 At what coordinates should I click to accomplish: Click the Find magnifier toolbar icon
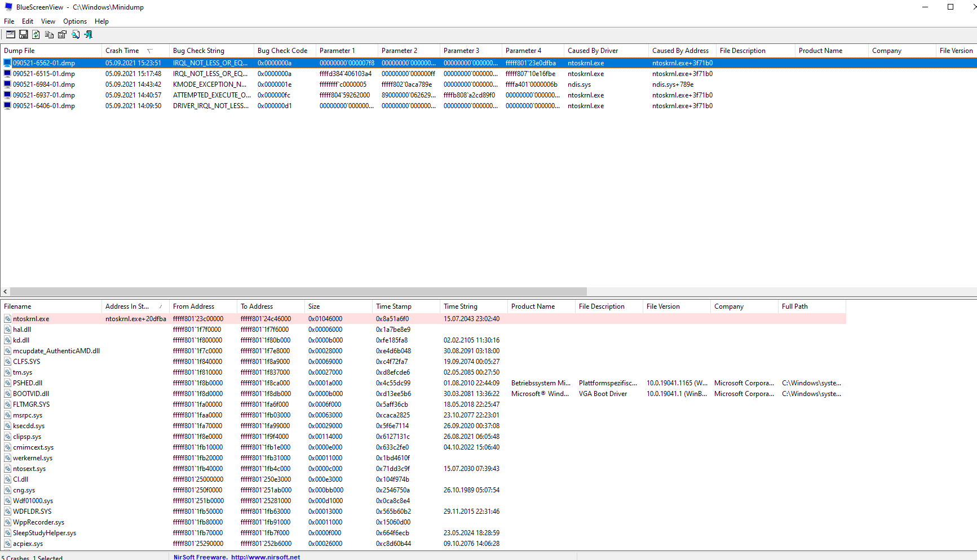click(76, 34)
